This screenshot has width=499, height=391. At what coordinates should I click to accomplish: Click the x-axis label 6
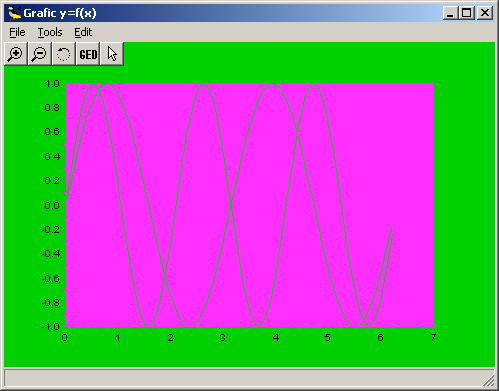[x=380, y=338]
